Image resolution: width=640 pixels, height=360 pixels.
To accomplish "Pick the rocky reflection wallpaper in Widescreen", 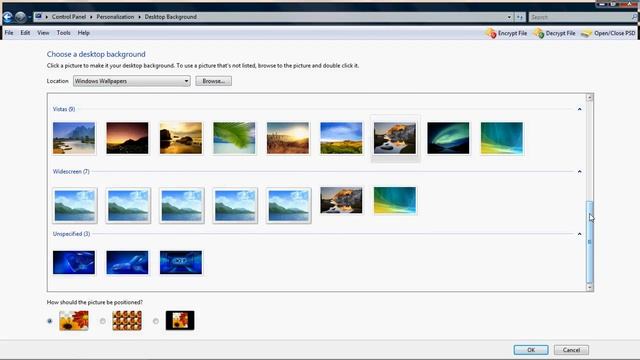I will pyautogui.click(x=341, y=200).
